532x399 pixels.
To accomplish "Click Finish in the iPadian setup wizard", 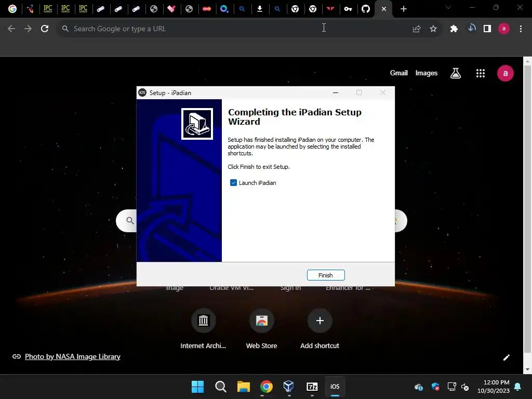I will click(326, 275).
